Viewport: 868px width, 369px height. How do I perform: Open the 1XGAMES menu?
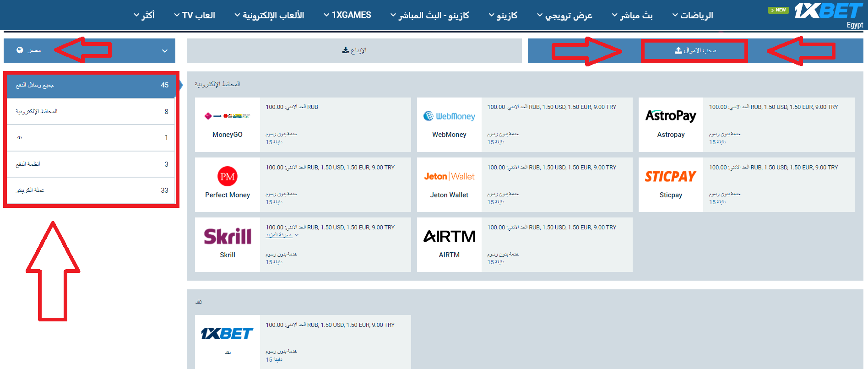(347, 15)
